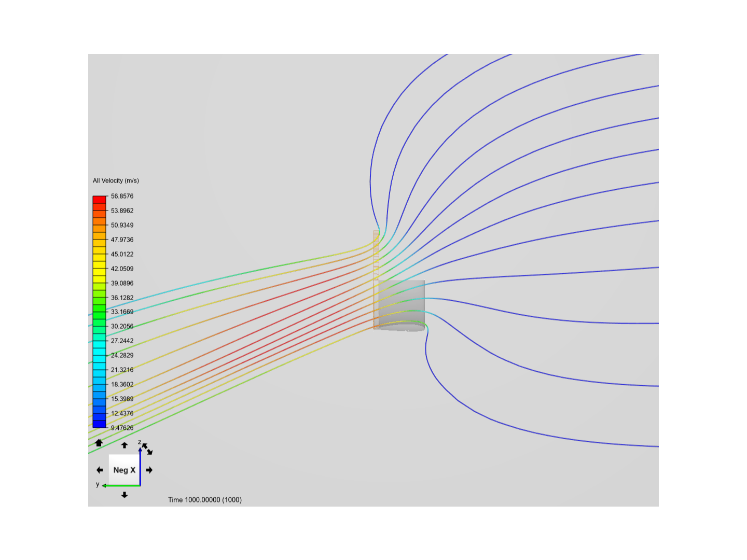Rotate view left with the left arrow

[x=100, y=470]
